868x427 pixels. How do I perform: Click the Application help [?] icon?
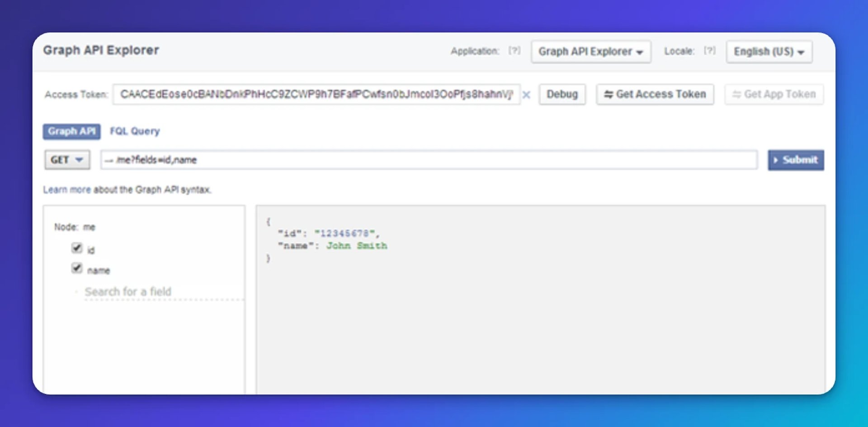click(514, 51)
